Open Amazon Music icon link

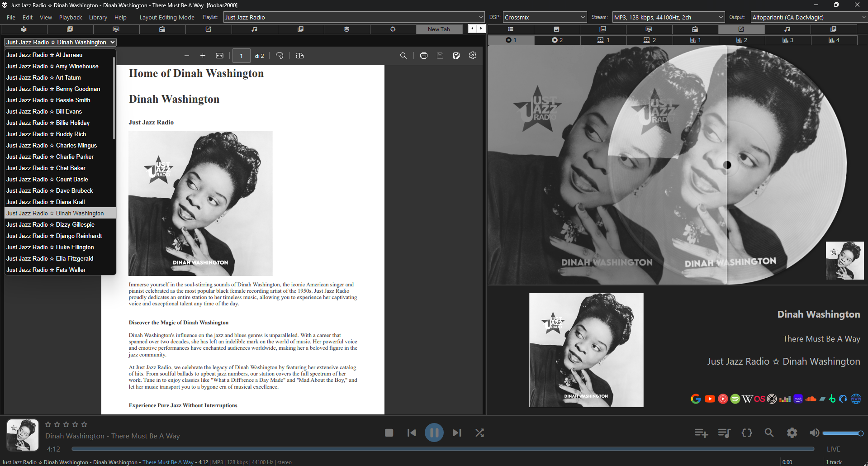[798, 399]
